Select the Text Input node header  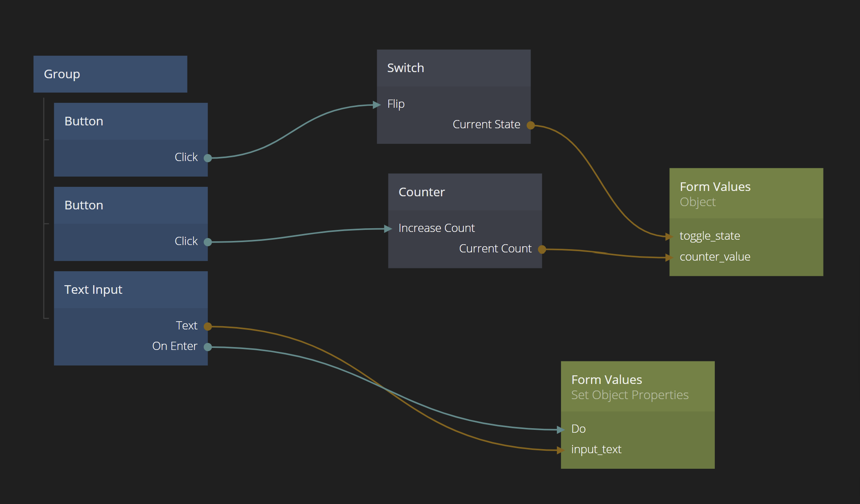point(130,290)
